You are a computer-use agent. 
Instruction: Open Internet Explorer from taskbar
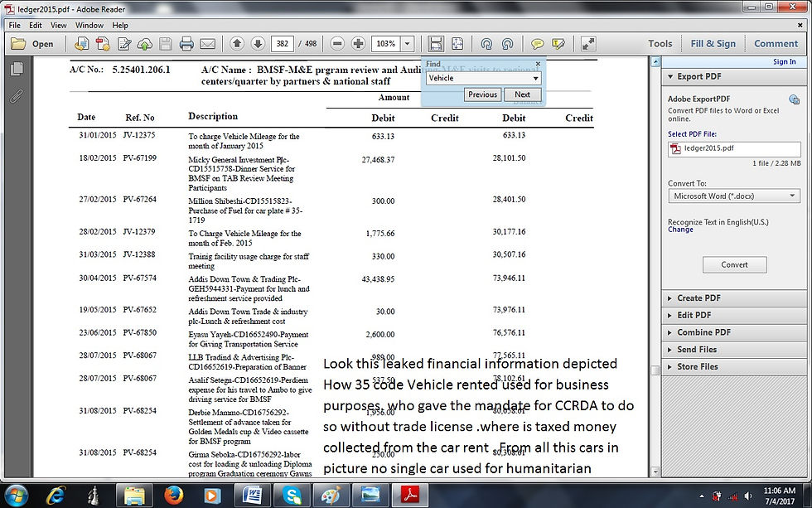click(x=56, y=496)
